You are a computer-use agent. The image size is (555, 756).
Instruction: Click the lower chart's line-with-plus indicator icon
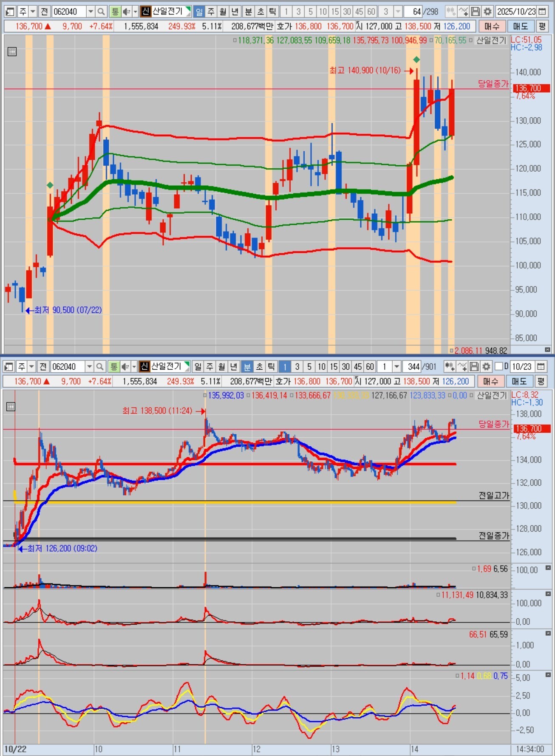point(462,366)
